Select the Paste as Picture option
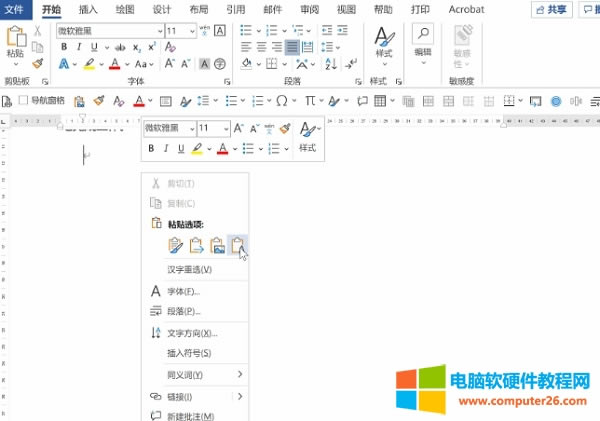The image size is (600, 421). click(216, 245)
